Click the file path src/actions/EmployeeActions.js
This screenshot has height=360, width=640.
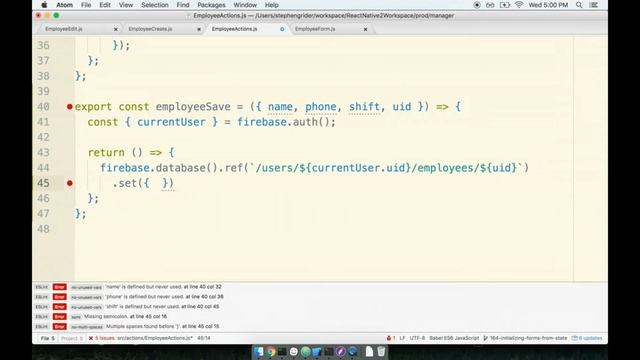pyautogui.click(x=155, y=338)
